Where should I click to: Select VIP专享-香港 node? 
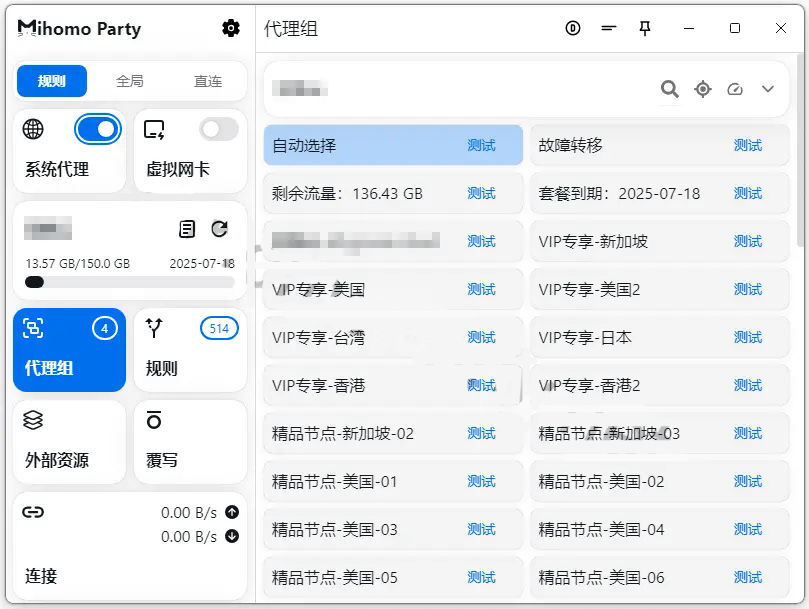[393, 385]
